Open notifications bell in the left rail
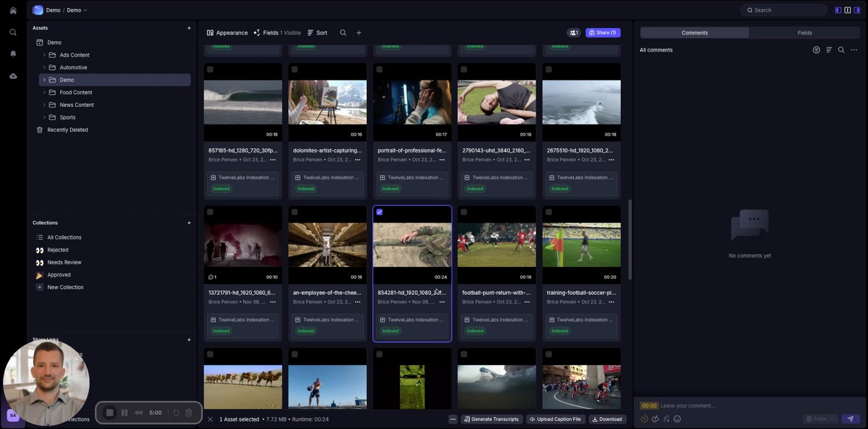The width and height of the screenshot is (868, 429). point(13,54)
